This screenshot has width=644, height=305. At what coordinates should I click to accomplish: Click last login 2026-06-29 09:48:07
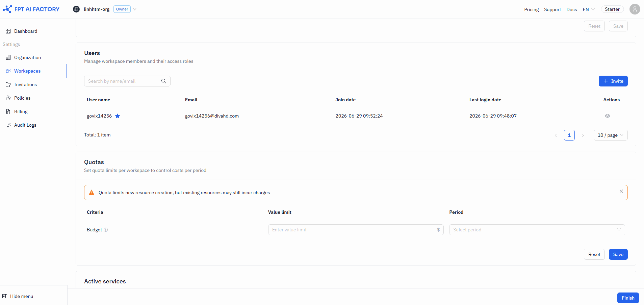pos(493,116)
